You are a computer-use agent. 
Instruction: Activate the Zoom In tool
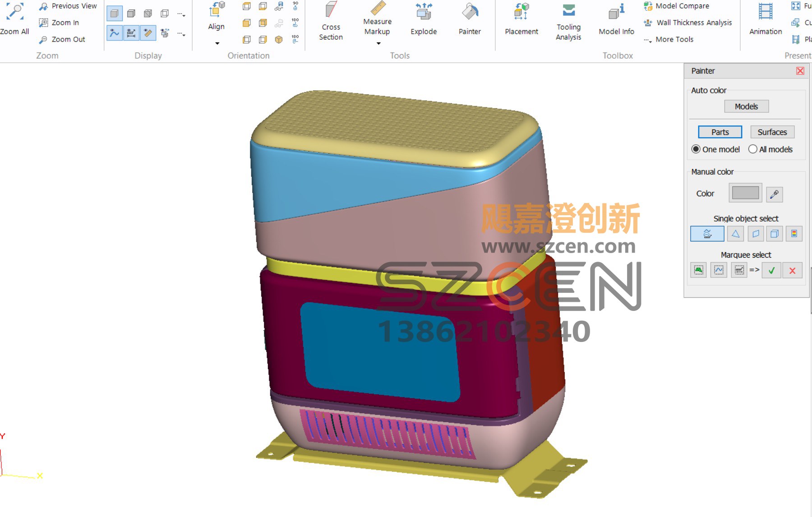(x=59, y=23)
